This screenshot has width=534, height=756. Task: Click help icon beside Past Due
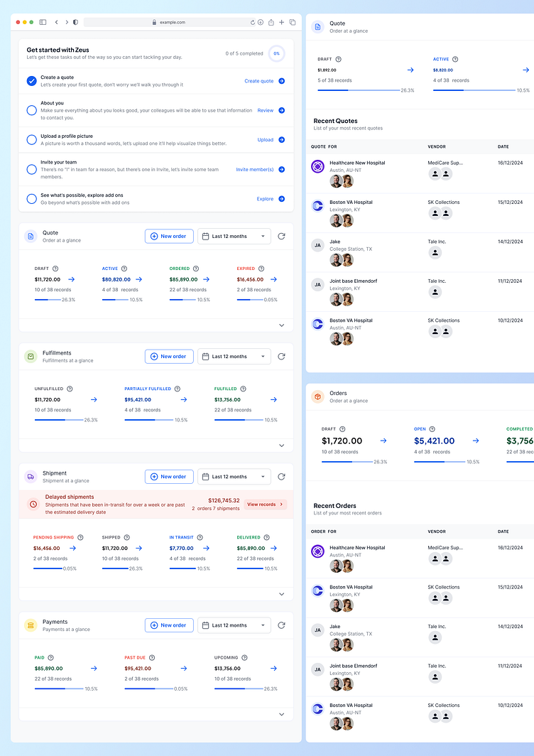(152, 658)
